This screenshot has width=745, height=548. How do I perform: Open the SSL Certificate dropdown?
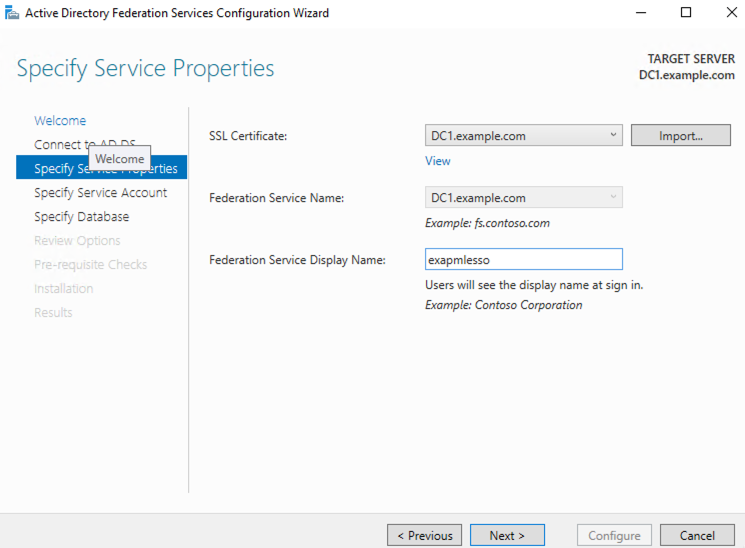pyautogui.click(x=524, y=135)
